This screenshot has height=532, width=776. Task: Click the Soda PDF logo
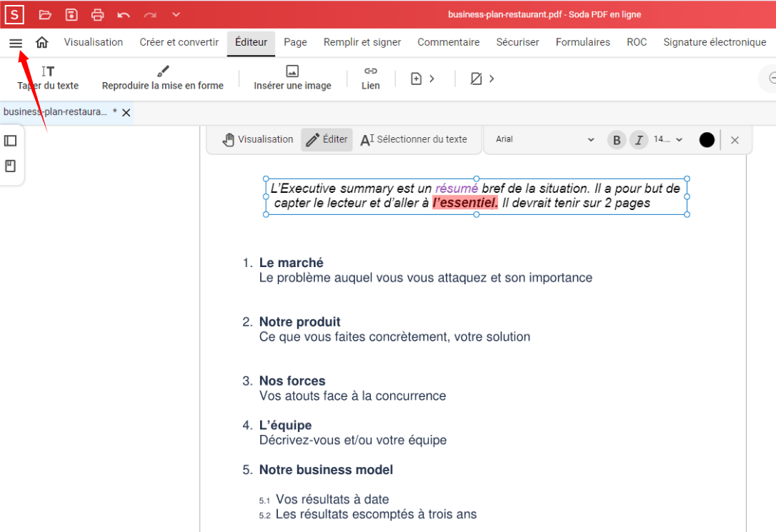pyautogui.click(x=14, y=15)
